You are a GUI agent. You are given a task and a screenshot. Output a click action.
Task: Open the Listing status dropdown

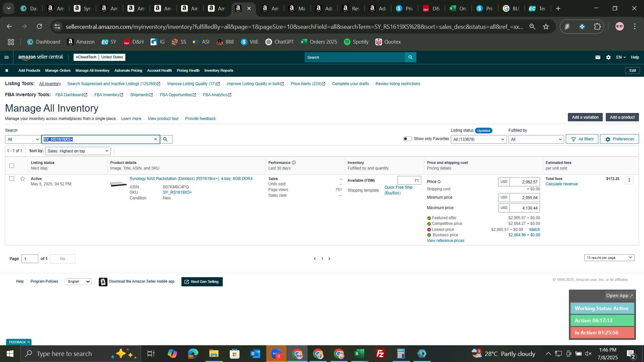pos(479,139)
